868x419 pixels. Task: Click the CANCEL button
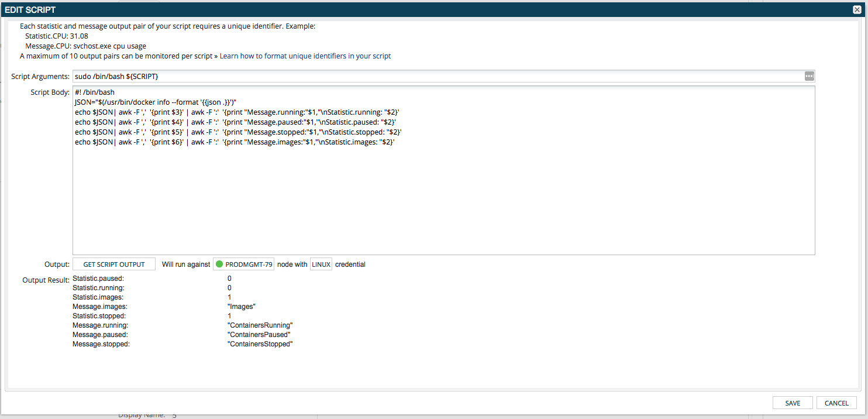836,403
